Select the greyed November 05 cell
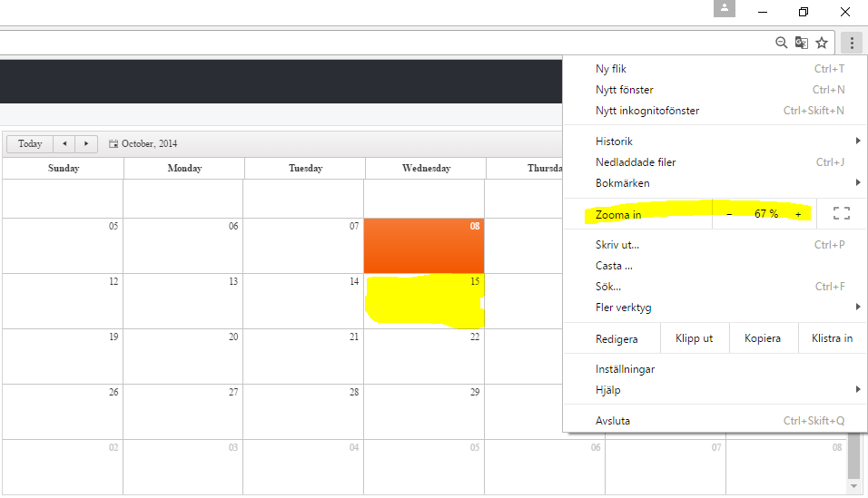868x498 pixels. pos(424,467)
